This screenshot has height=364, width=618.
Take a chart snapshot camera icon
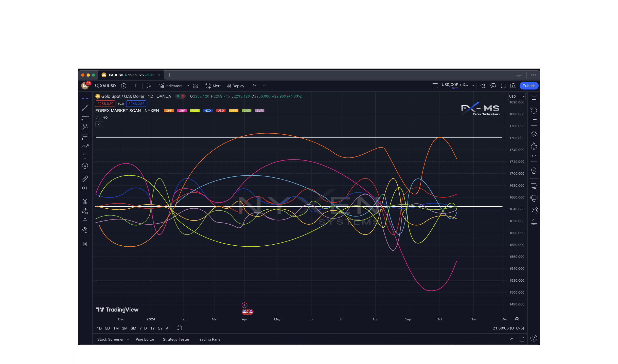tap(513, 86)
